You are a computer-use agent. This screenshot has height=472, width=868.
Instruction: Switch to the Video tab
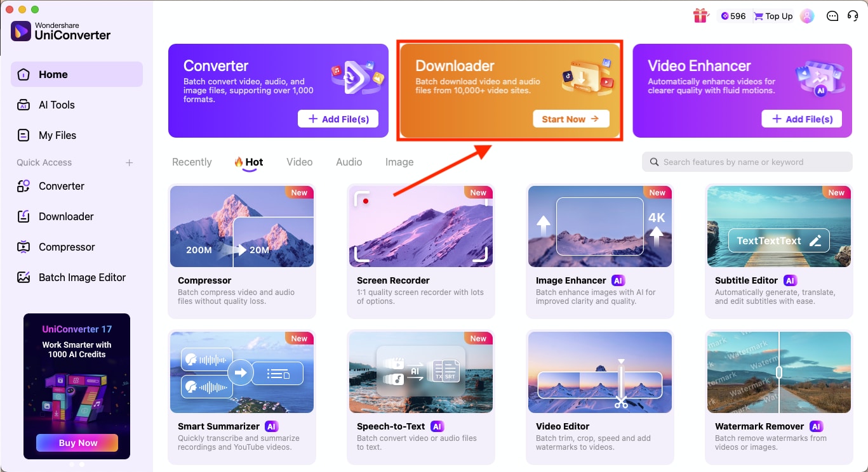pyautogui.click(x=299, y=162)
